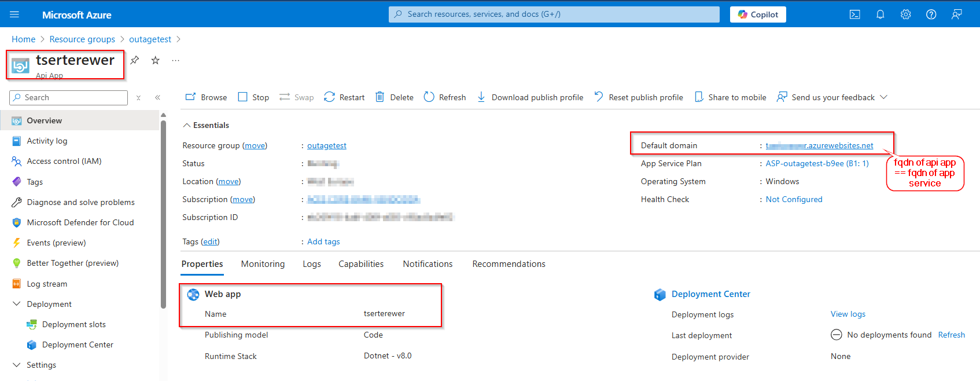This screenshot has height=381, width=980.
Task: Switch to the Properties tab
Action: (x=202, y=264)
